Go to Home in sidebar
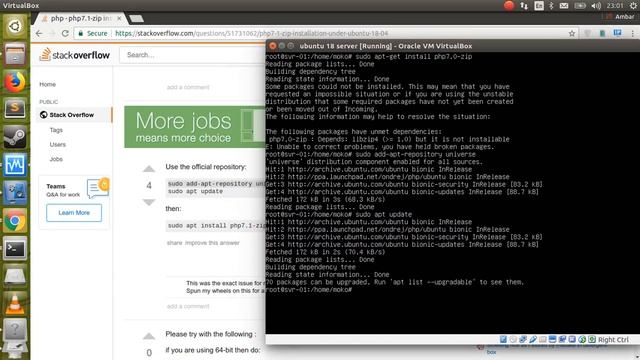Image resolution: width=640 pixels, height=360 pixels. [47, 84]
